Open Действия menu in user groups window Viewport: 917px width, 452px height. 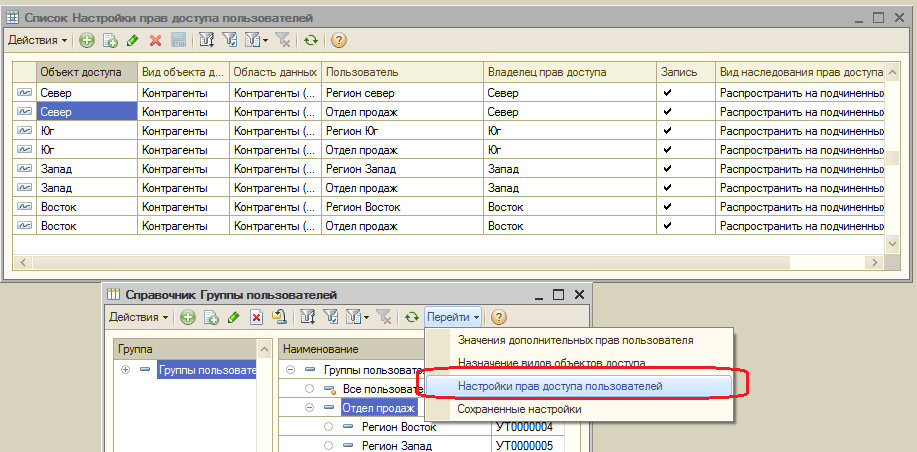(x=138, y=317)
